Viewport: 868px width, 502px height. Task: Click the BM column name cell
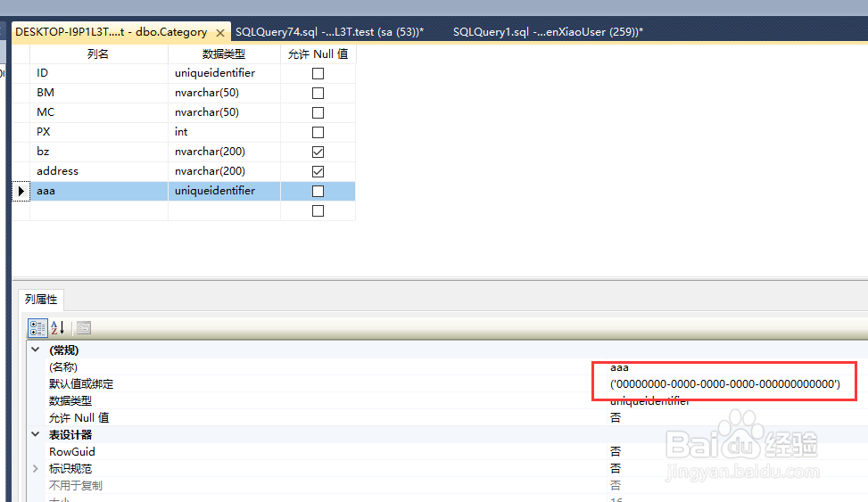98,93
